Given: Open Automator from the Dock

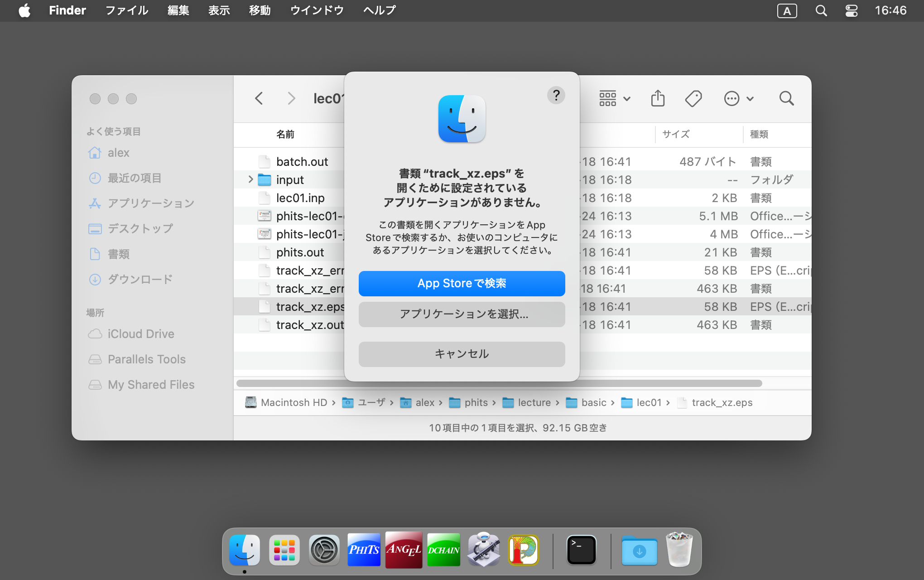Looking at the screenshot, I should (483, 550).
